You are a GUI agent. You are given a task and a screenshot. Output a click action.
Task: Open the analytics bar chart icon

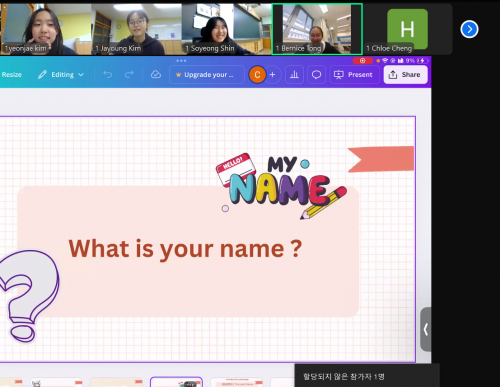tap(294, 75)
